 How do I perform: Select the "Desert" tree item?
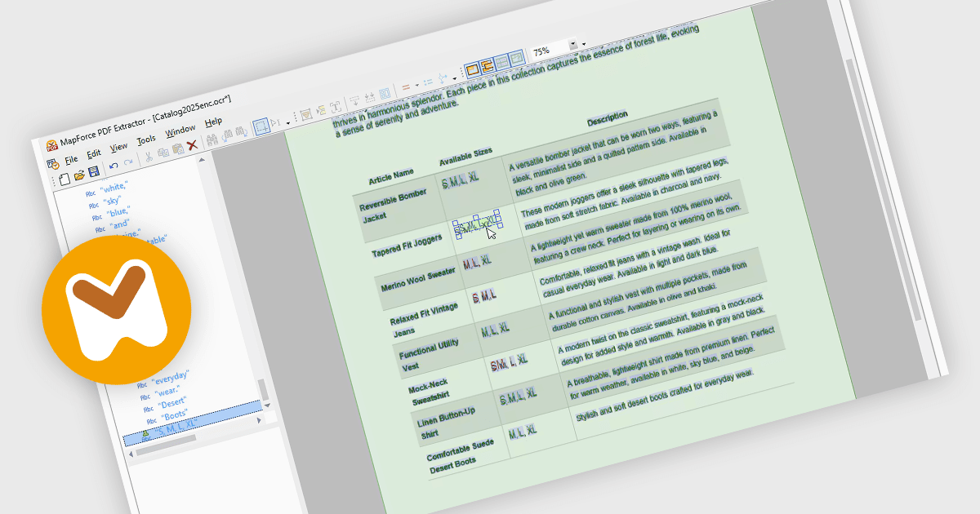pos(172,403)
